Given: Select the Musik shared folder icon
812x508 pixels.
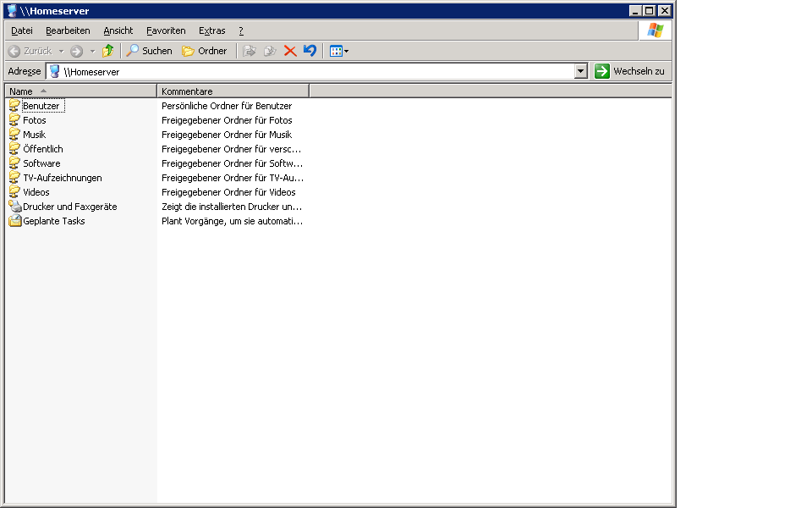Looking at the screenshot, I should point(14,135).
